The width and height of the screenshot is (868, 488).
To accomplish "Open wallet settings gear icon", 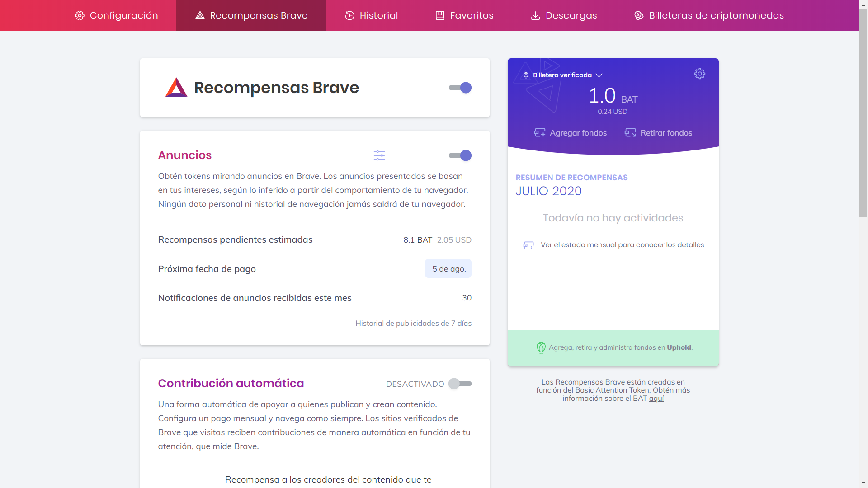I will point(699,74).
